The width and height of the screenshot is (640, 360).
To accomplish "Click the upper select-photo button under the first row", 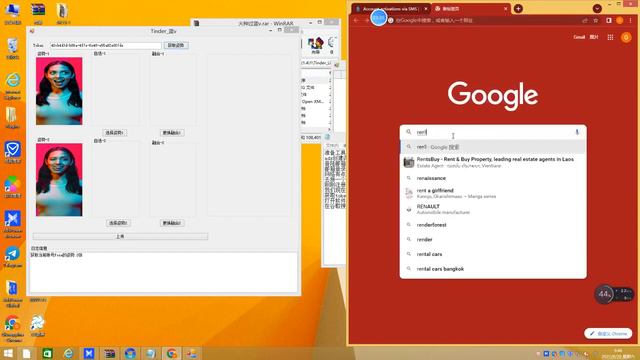I will 115,133.
